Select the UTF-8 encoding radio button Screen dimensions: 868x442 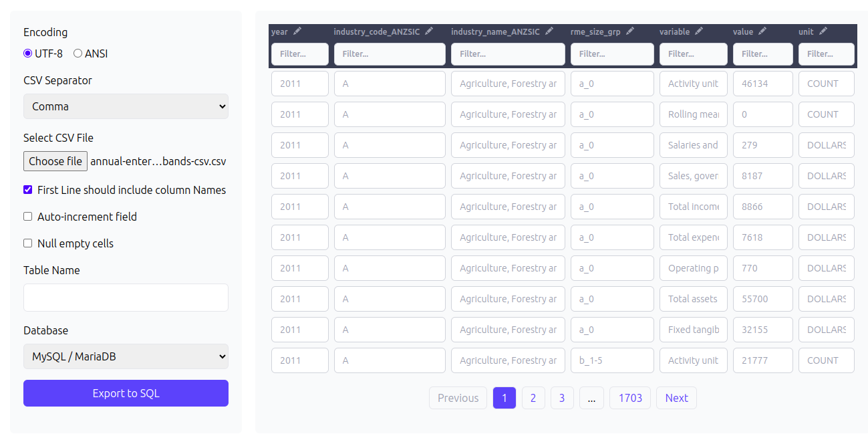point(27,53)
